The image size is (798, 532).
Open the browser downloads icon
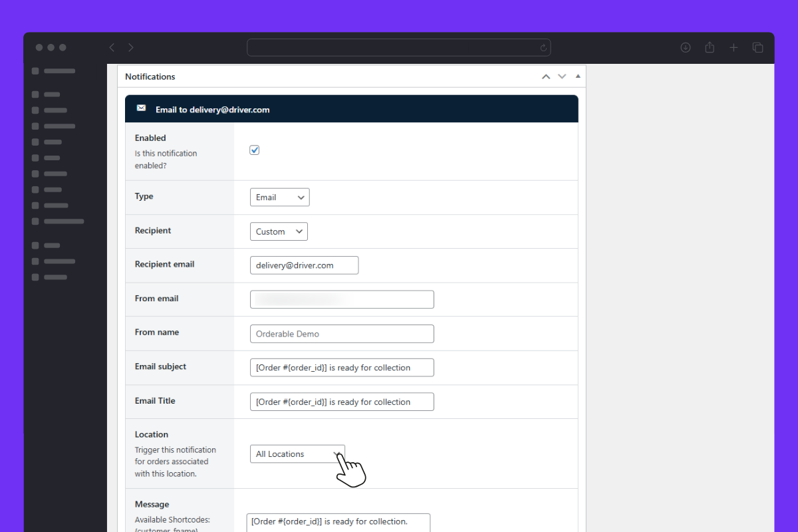coord(686,47)
